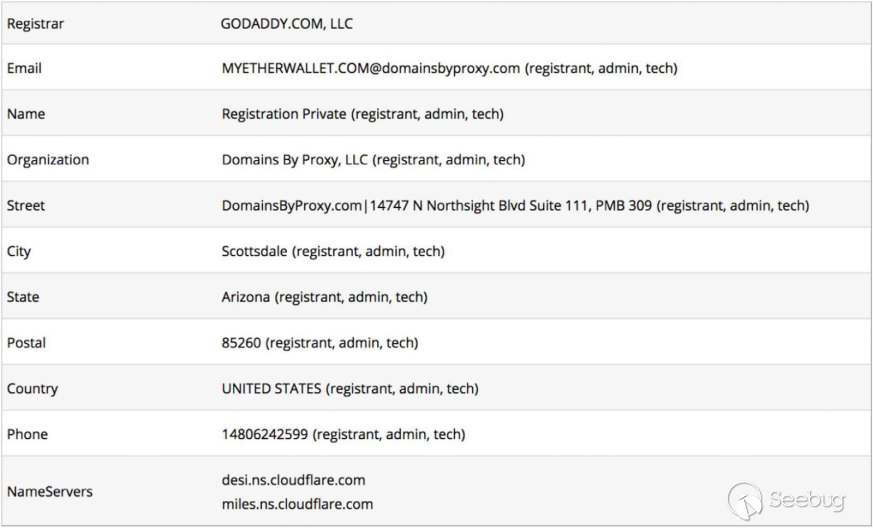
Task: Click the Phone row label
Action: (x=27, y=435)
